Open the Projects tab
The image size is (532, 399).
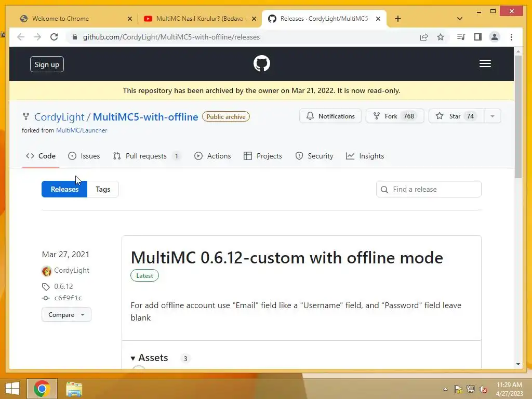[262, 156]
